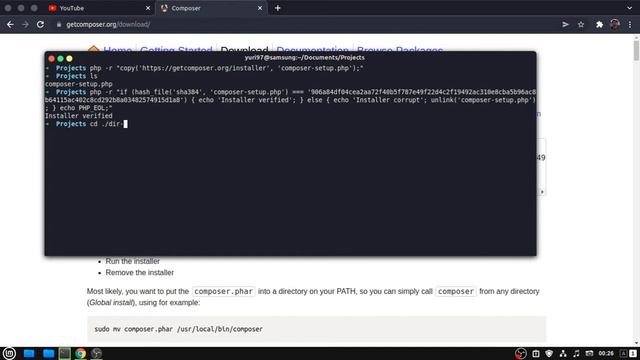Open the tab search dropdown chevron

(x=629, y=8)
